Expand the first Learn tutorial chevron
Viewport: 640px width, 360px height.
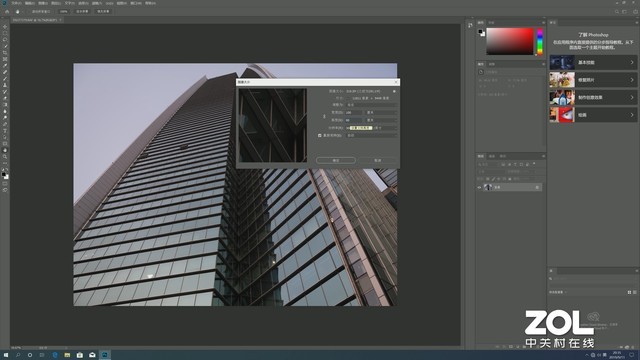(x=632, y=62)
